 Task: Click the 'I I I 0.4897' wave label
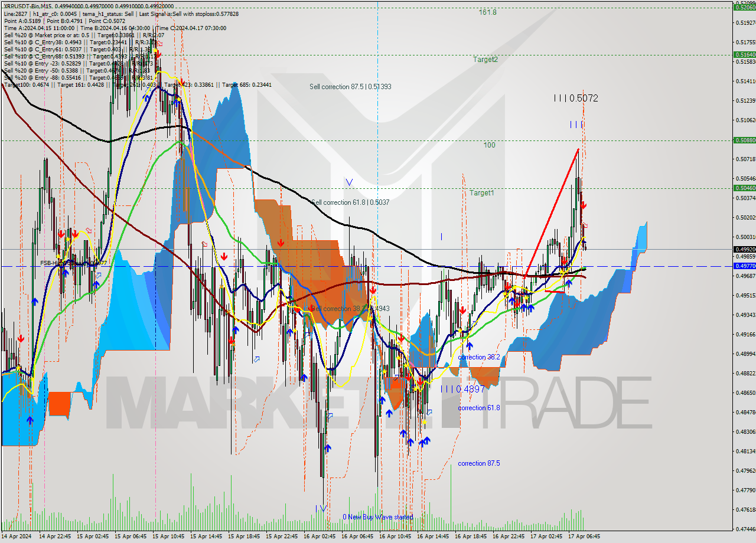462,389
